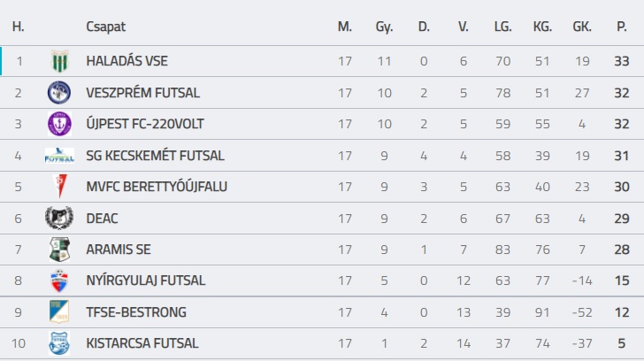The height and width of the screenshot is (361, 644).
Task: Select the ÚJPEST FC-220VOLT team name
Action: [x=145, y=124]
